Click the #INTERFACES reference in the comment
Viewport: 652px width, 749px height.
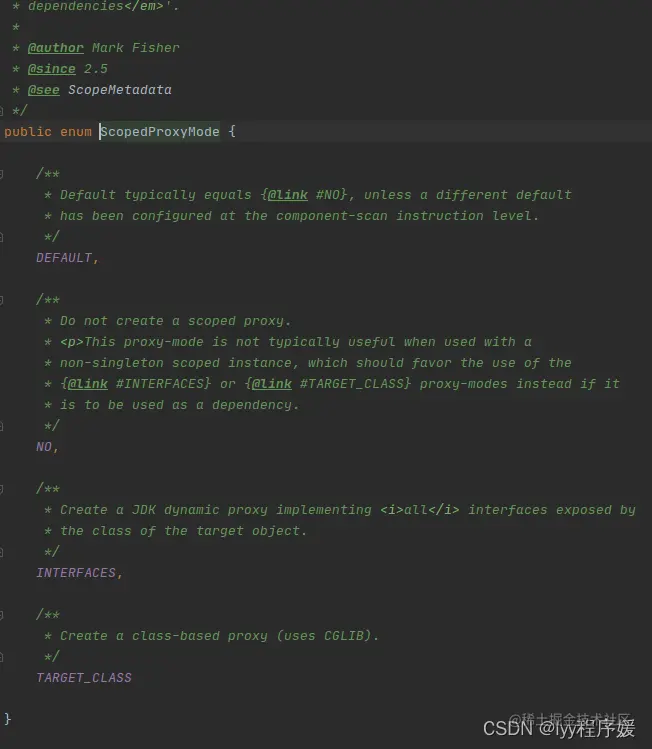tap(160, 384)
